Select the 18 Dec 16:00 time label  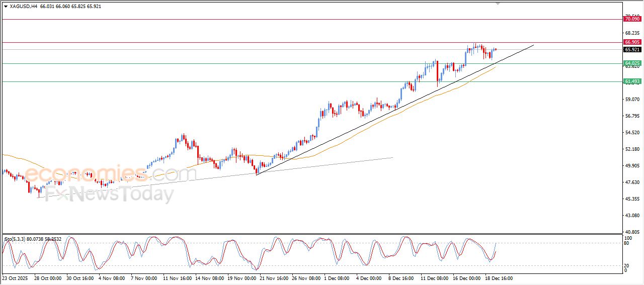coord(499,277)
